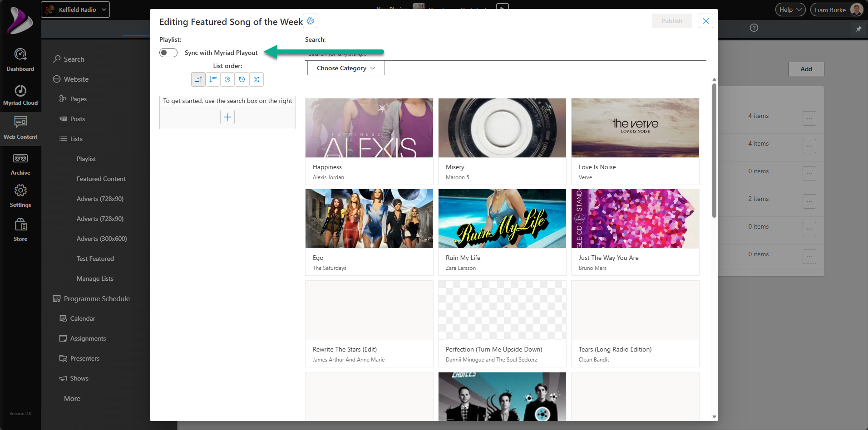Open the Adverts (300x600) list
This screenshot has width=868, height=430.
tap(102, 239)
